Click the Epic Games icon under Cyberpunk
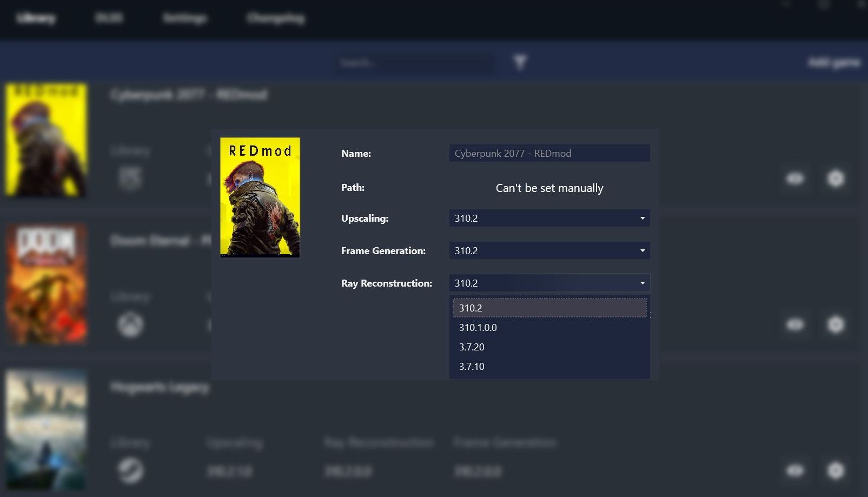This screenshot has height=497, width=868. 130,178
